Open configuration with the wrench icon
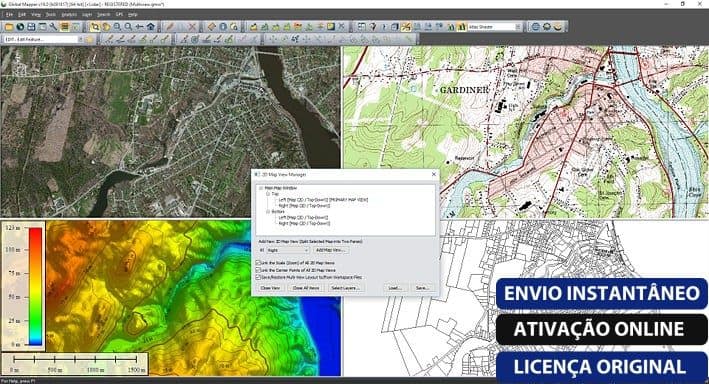 coord(53,27)
